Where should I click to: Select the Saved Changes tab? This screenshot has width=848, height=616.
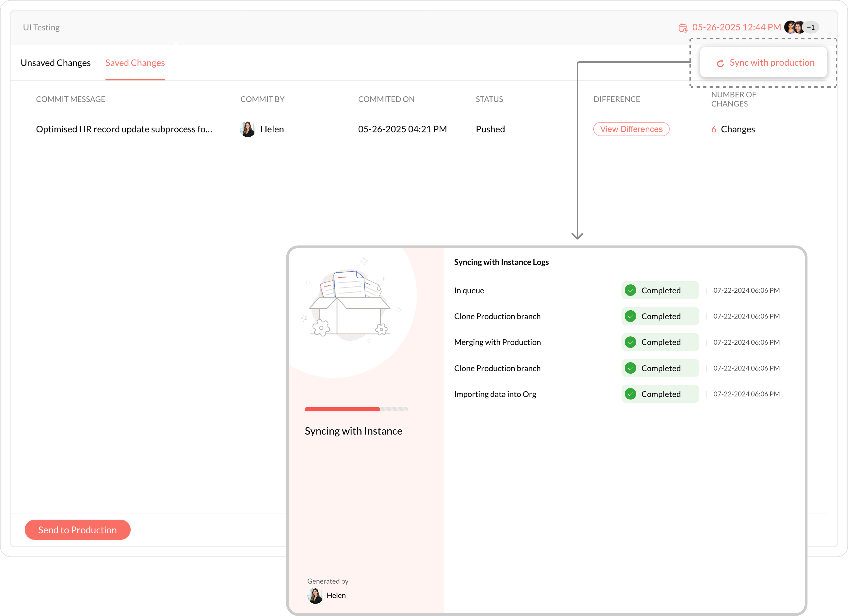[135, 63]
